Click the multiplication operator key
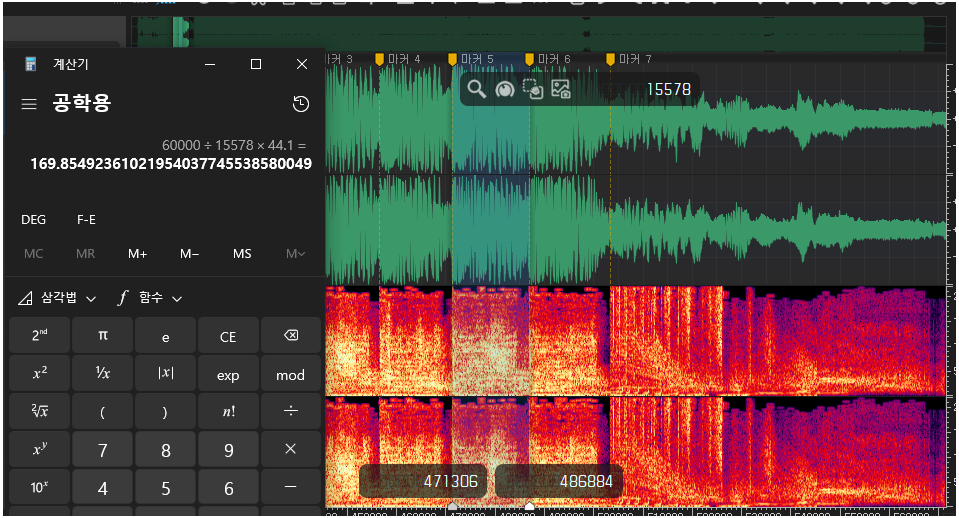This screenshot has width=959, height=518. point(291,450)
